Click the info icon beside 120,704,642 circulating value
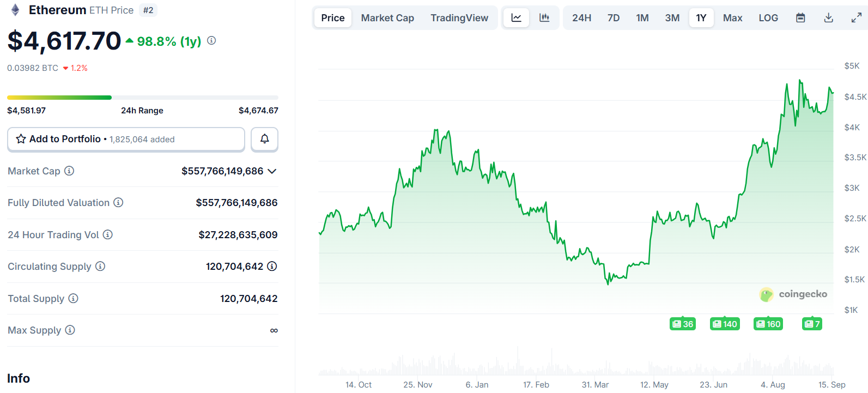Viewport: 868px width, 393px height. [x=272, y=267]
